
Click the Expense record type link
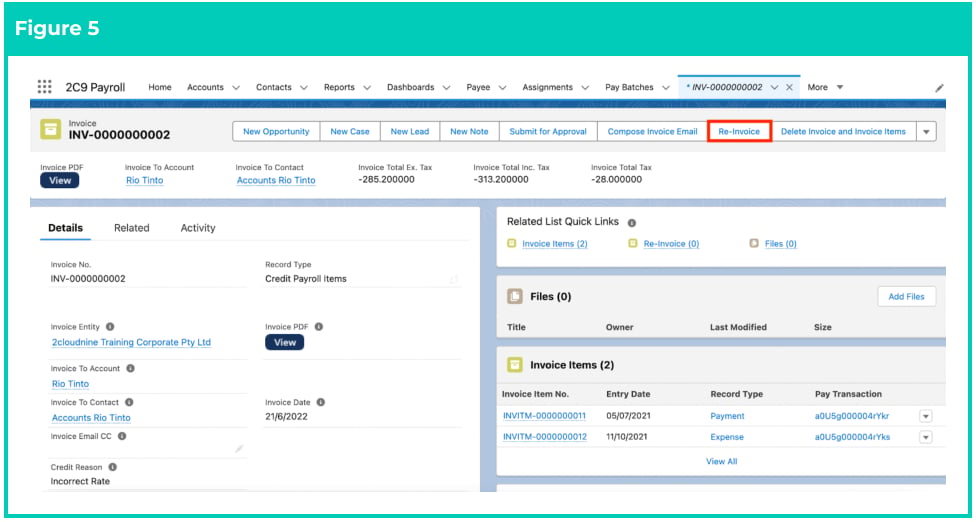point(727,437)
